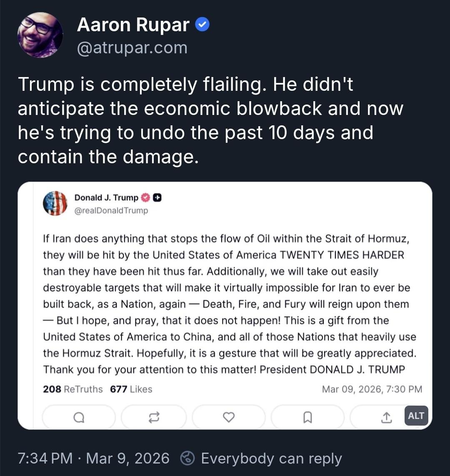Image resolution: width=450 pixels, height=476 pixels.
Task: Like the post with the heart icon
Action: coord(229,416)
